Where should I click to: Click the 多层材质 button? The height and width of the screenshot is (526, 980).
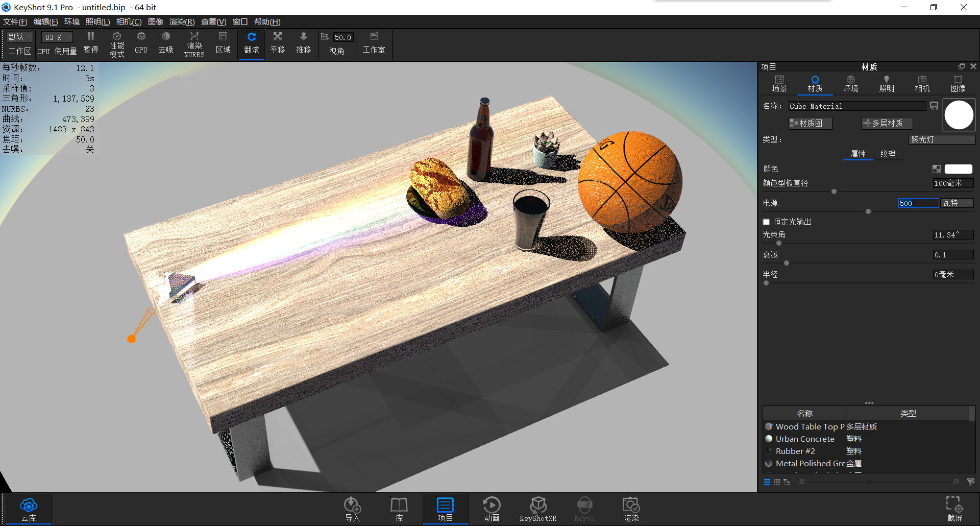[x=887, y=123]
